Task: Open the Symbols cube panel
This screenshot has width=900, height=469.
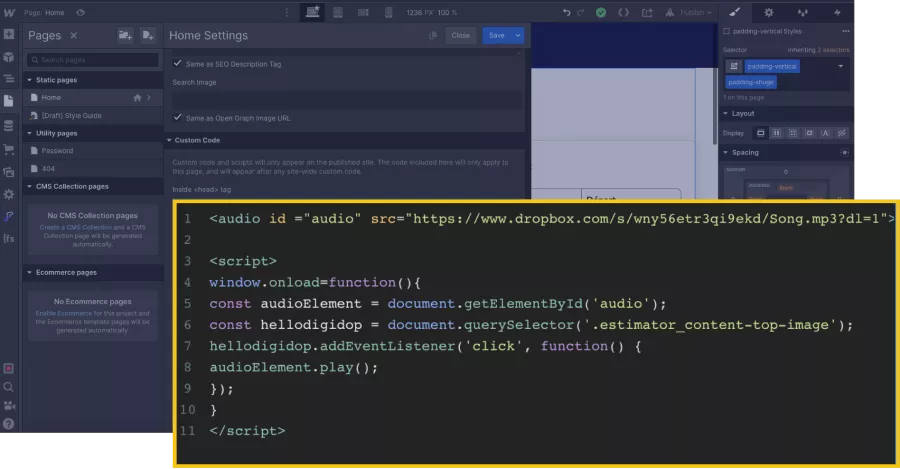Action: (9, 57)
